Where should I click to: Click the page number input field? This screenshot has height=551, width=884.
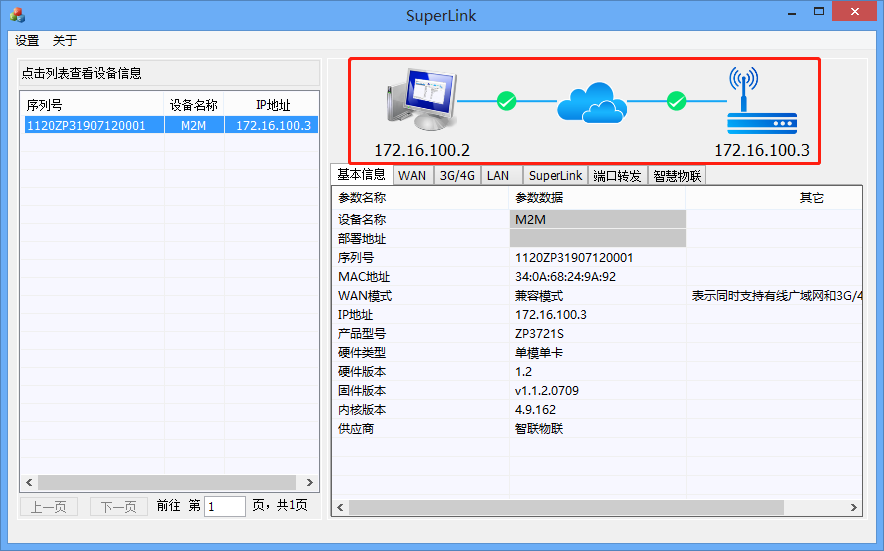click(x=225, y=506)
